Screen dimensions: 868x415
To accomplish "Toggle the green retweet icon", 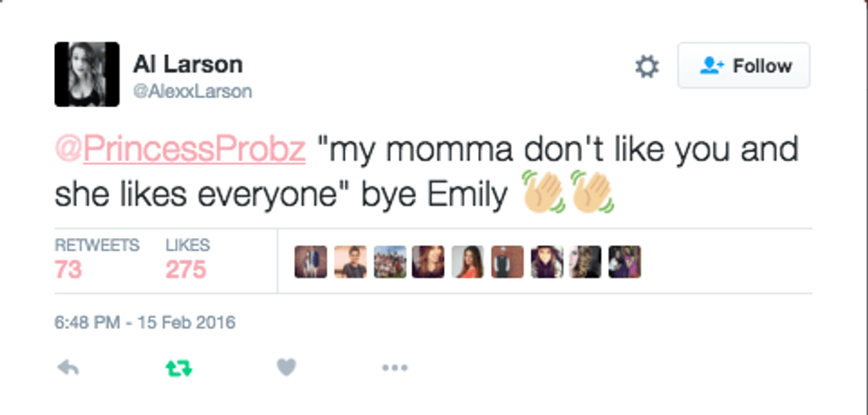I will (x=177, y=367).
